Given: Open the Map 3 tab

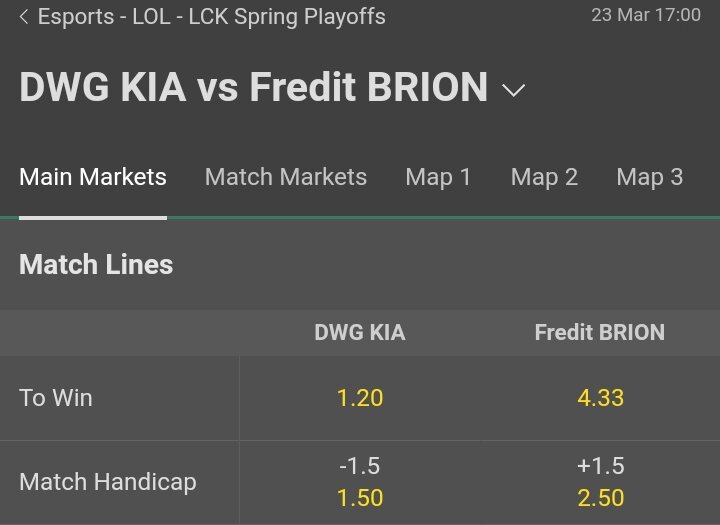Looking at the screenshot, I should (x=650, y=177).
